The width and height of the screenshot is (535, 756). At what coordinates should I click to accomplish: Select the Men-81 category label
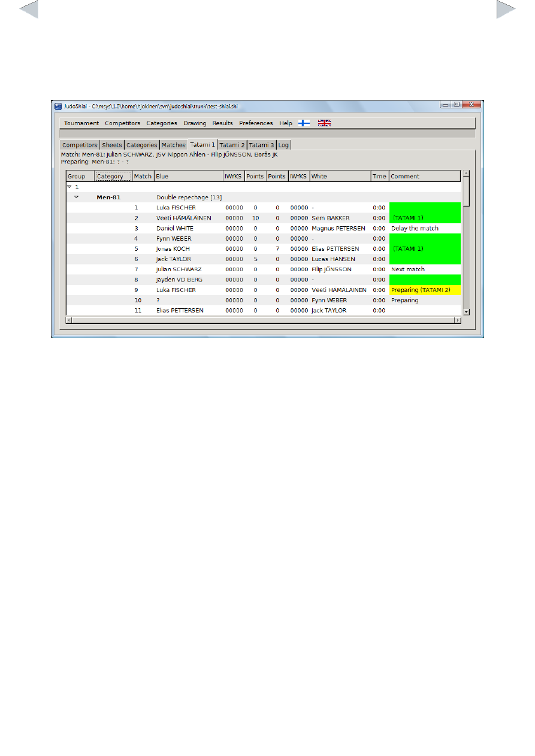pyautogui.click(x=108, y=197)
